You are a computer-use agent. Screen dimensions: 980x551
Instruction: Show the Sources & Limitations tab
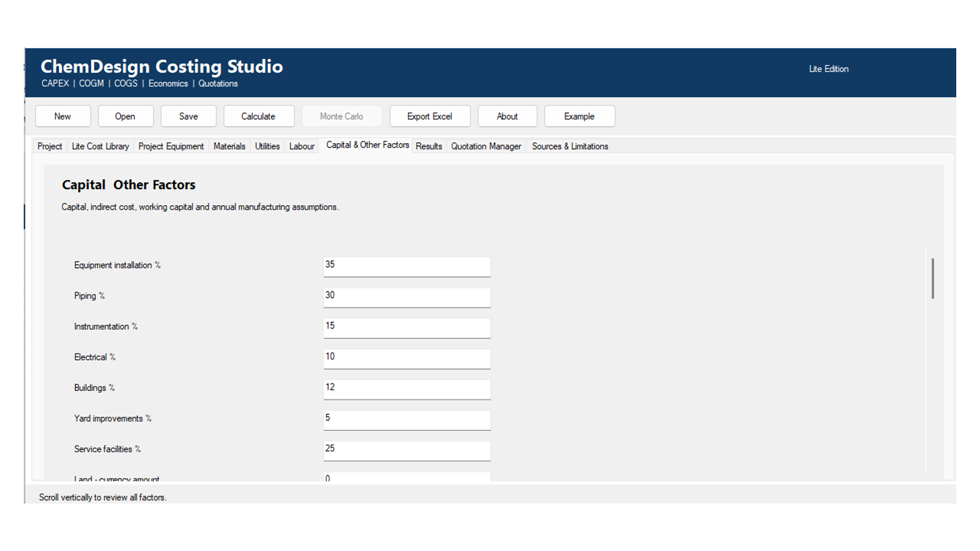570,146
